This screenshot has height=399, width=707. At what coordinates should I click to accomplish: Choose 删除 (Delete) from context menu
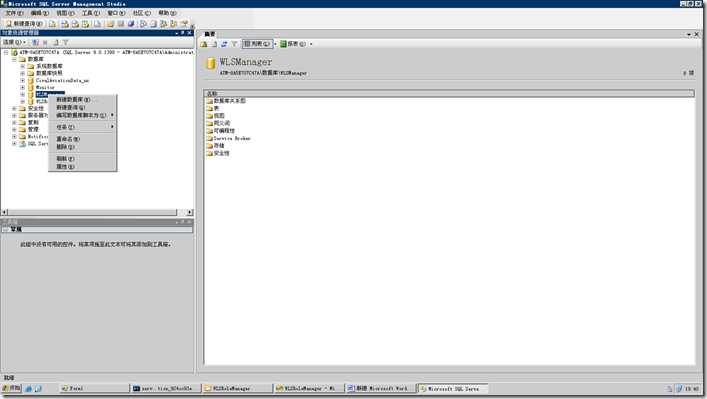pos(82,147)
